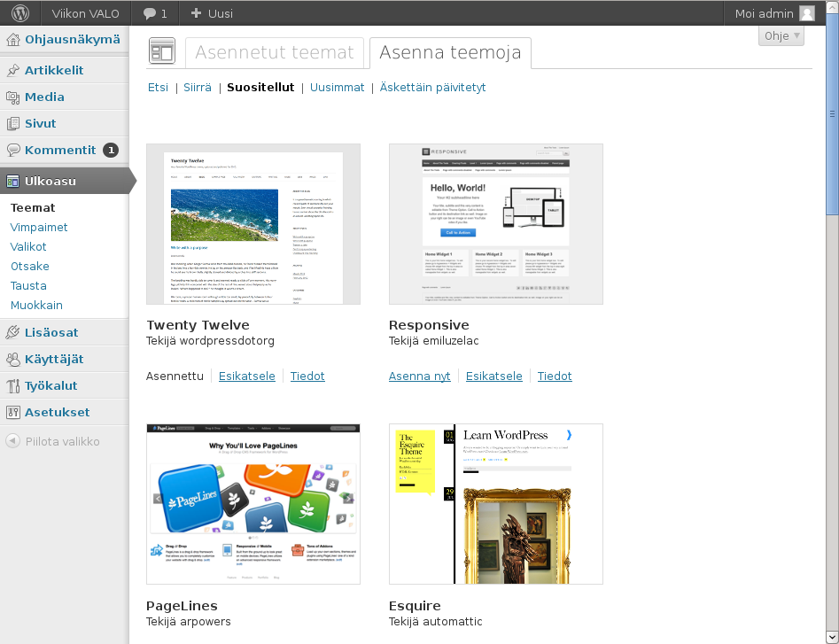Click the scrollbar up arrow
839x644 pixels.
tap(833, 6)
